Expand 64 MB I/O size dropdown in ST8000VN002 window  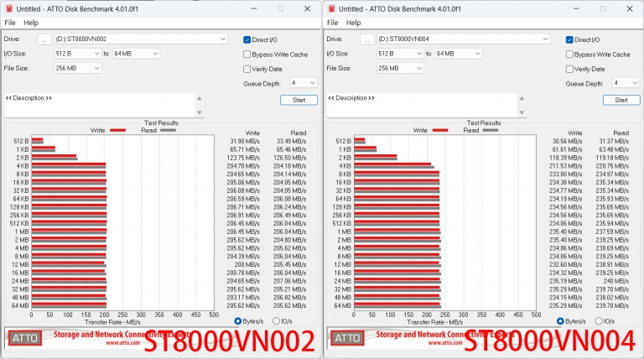(136, 54)
